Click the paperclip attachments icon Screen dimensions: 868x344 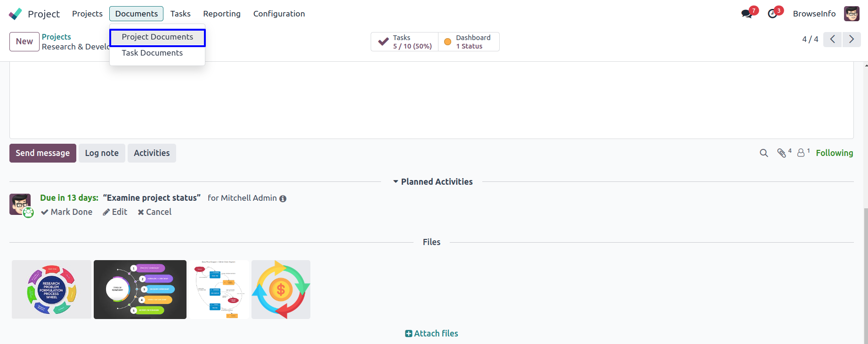(782, 153)
